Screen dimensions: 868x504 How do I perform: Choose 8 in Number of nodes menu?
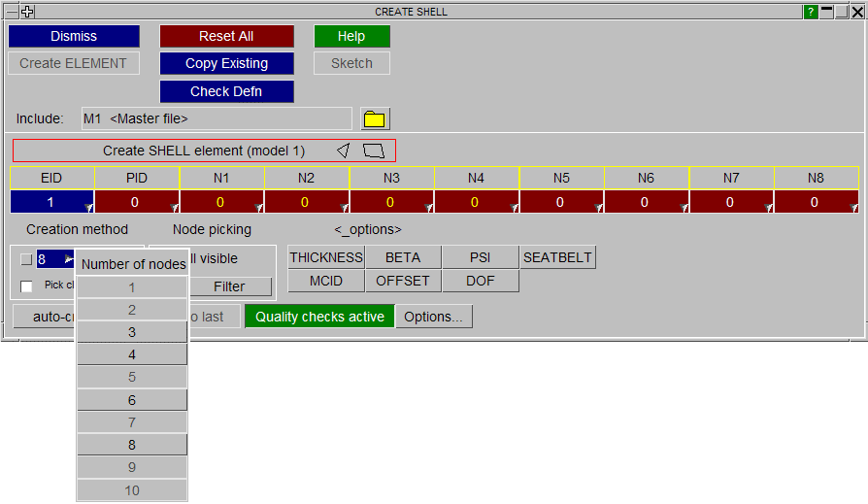tap(132, 445)
